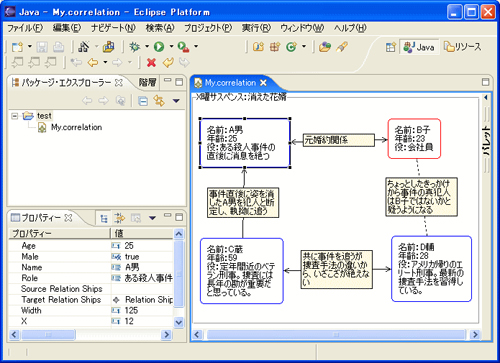Click the New wizard toolbar icon

pos(17,47)
